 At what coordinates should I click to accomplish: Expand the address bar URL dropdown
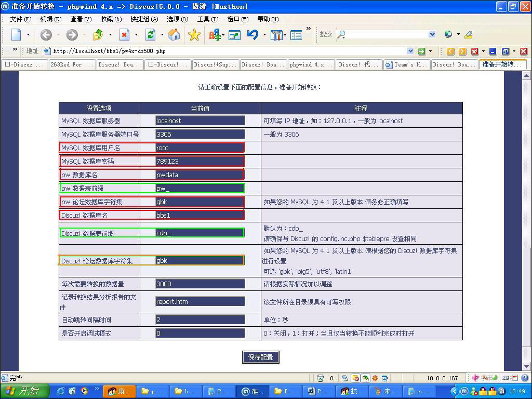pyautogui.click(x=410, y=51)
